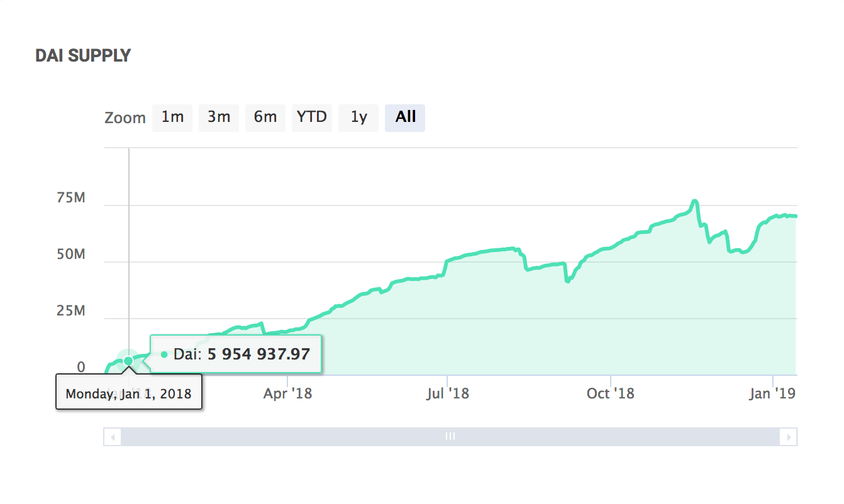The height and width of the screenshot is (504, 844).
Task: Click the DAI SUPPLY heading
Action: [83, 55]
